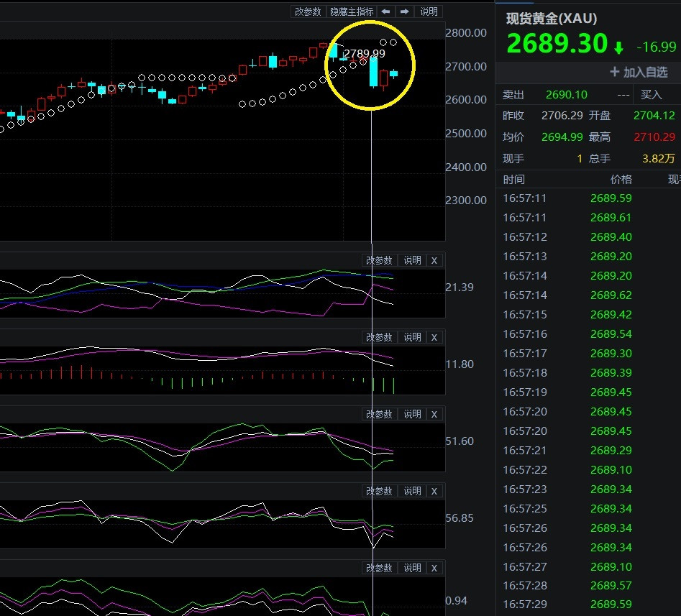
Task: Close the MACD-style panel showing 11.80
Action: 434,337
